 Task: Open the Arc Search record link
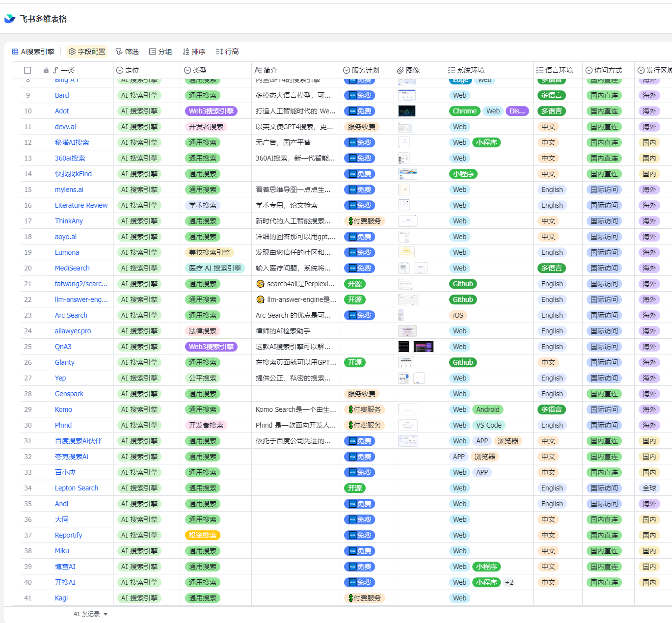pyautogui.click(x=71, y=315)
